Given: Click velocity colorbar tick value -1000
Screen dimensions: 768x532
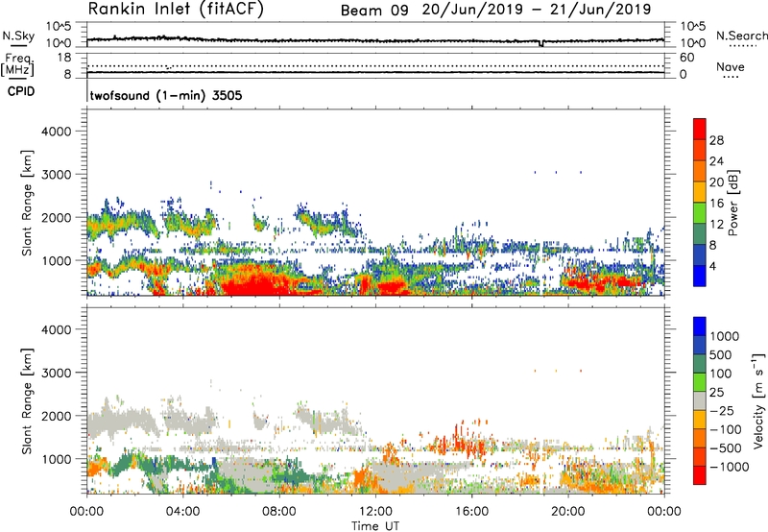Looking at the screenshot, I should tap(730, 467).
